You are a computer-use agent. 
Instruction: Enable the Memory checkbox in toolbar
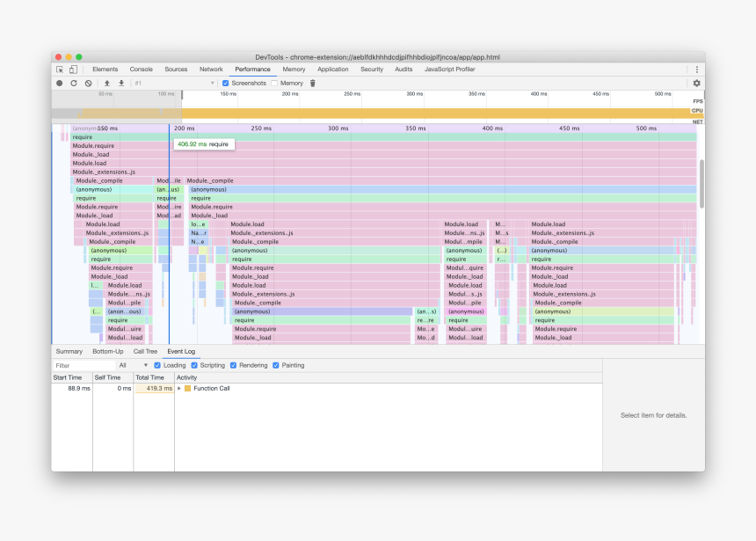point(274,84)
